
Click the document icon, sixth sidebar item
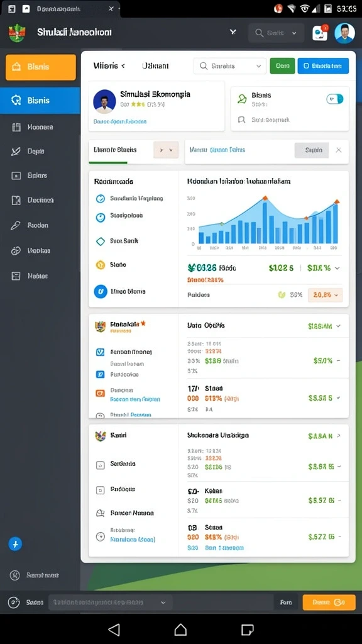[16, 201]
